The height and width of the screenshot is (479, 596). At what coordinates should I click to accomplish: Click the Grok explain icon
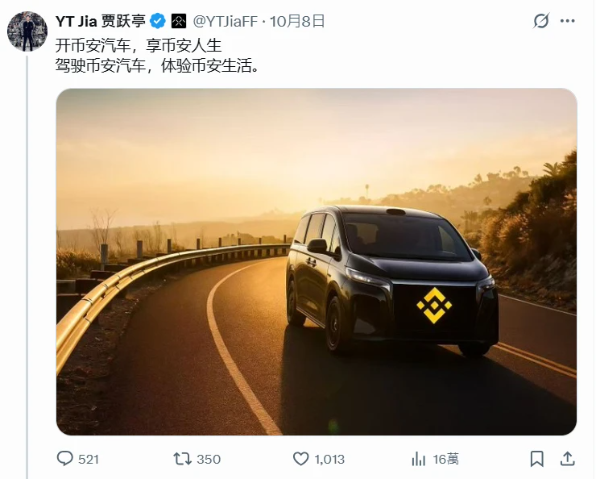[541, 21]
